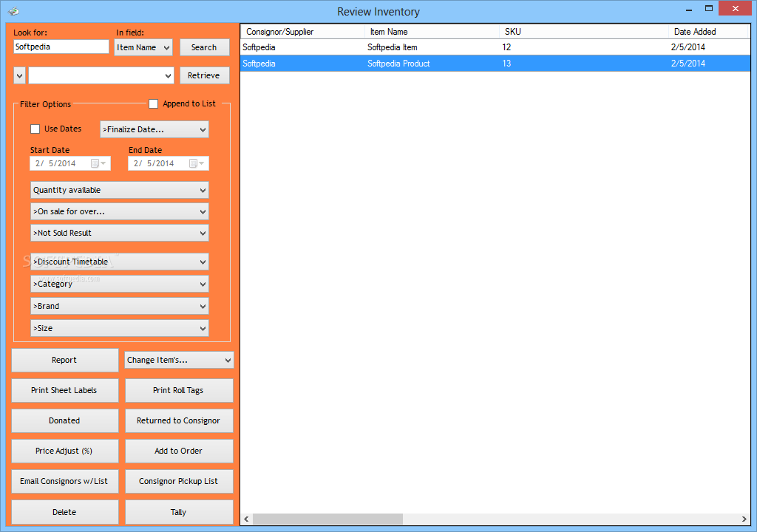Open the >Category filter dropdown

pyautogui.click(x=120, y=284)
